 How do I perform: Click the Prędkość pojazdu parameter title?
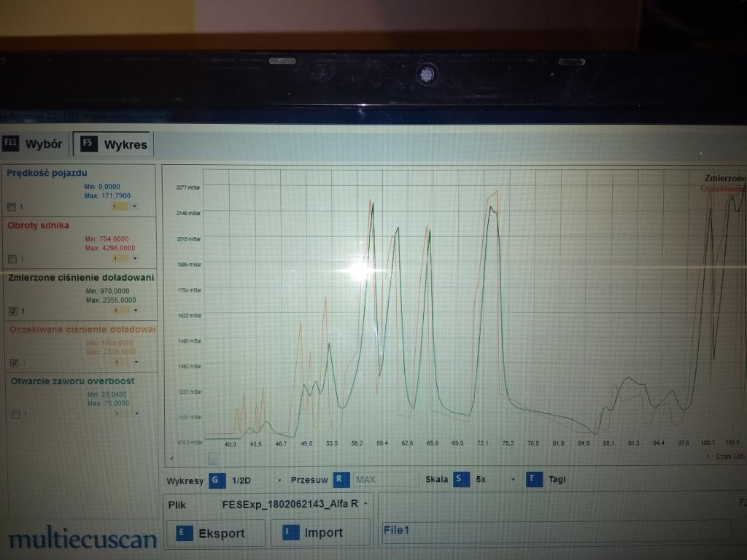click(x=47, y=173)
